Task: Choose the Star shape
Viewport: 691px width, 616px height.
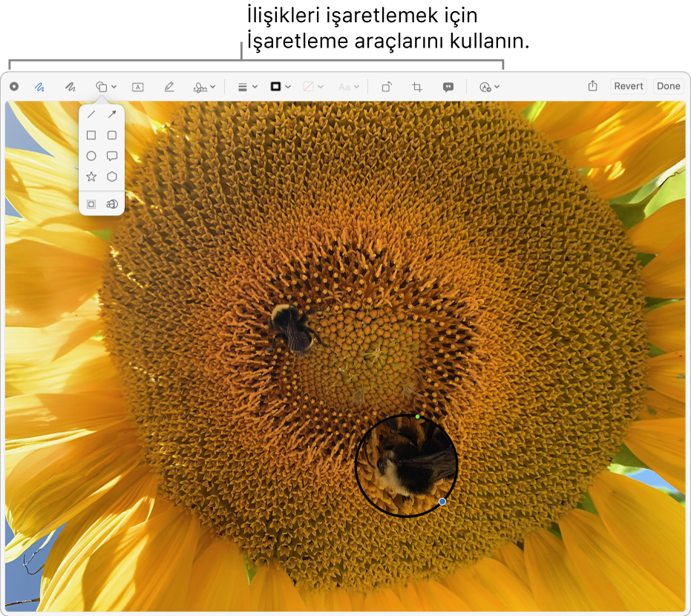Action: pos(91,177)
